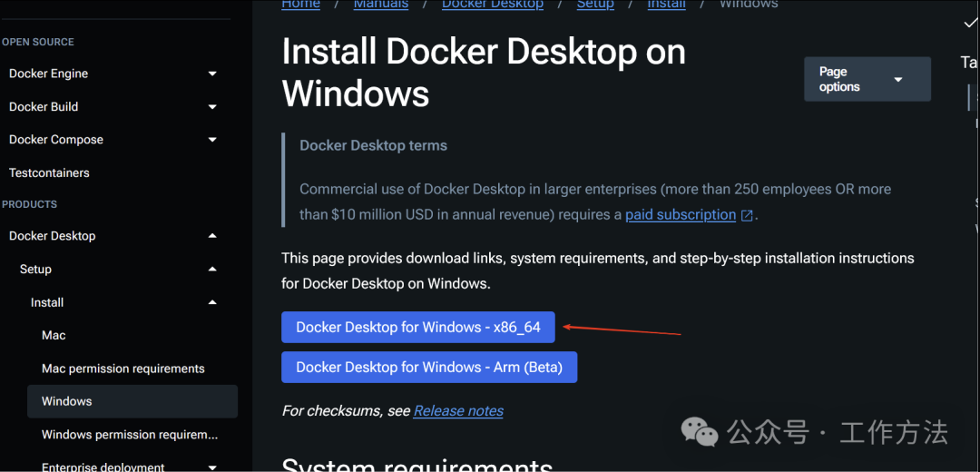Open the Mac install page
Viewport: 980px width, 472px height.
tap(54, 336)
